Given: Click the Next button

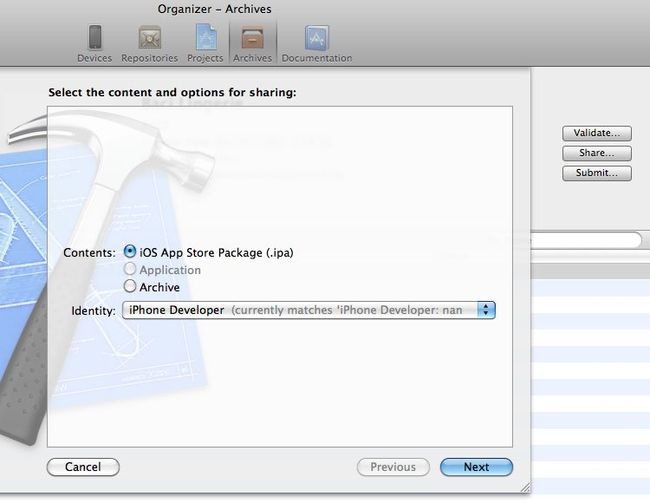Looking at the screenshot, I should coord(476,467).
